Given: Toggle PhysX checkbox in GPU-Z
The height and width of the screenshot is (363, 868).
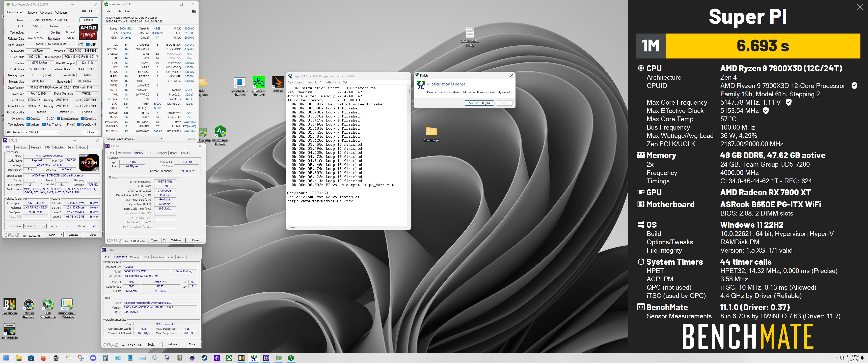Looking at the screenshot, I should pos(65,125).
